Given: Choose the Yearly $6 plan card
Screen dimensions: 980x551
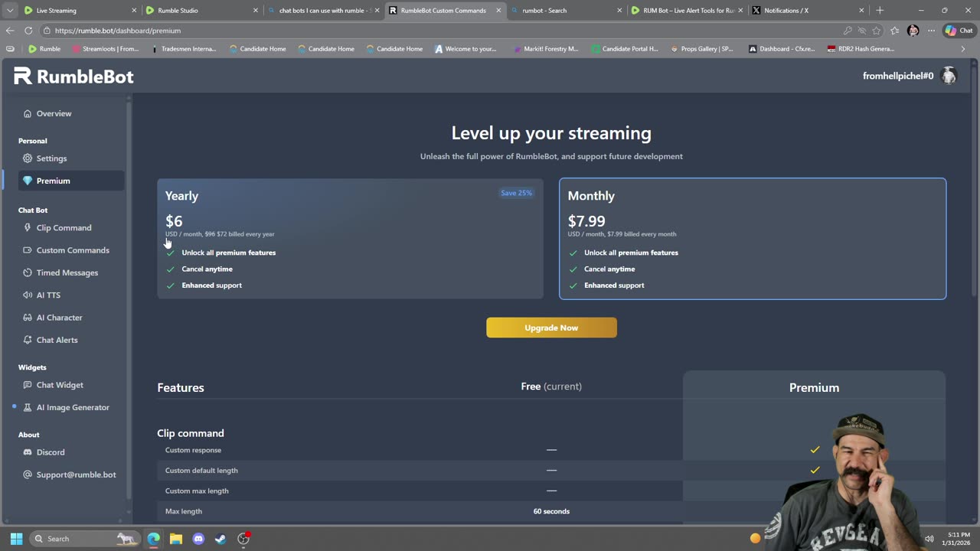Looking at the screenshot, I should [350, 239].
